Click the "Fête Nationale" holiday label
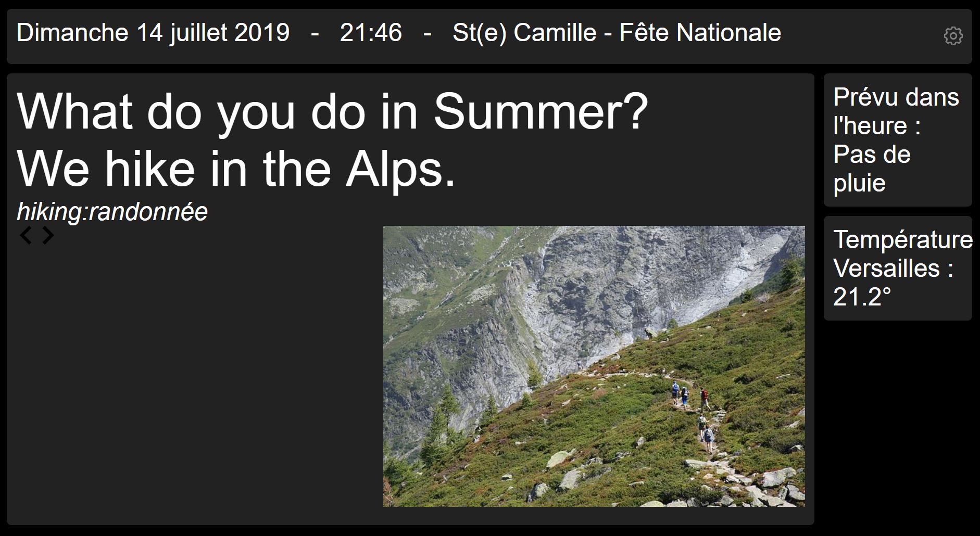 (x=700, y=33)
